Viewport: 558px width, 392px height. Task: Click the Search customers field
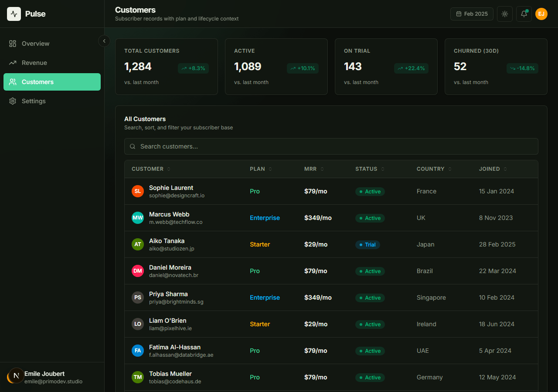pyautogui.click(x=331, y=146)
